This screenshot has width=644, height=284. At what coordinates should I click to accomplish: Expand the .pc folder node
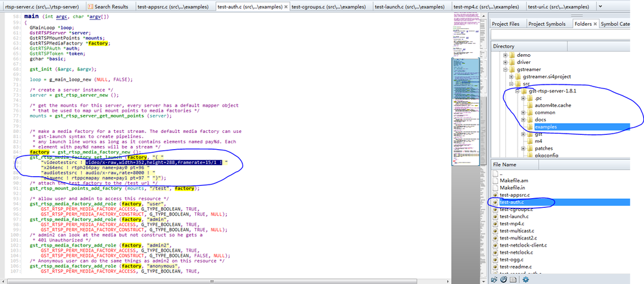tap(523, 98)
